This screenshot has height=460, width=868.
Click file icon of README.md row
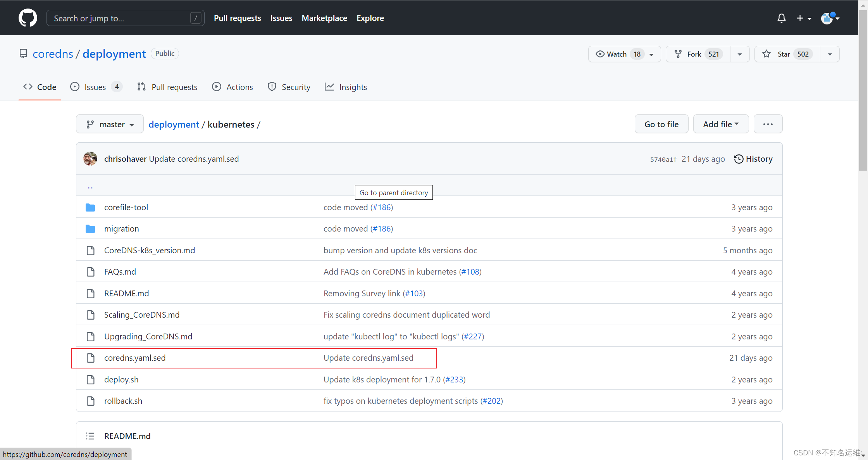90,294
